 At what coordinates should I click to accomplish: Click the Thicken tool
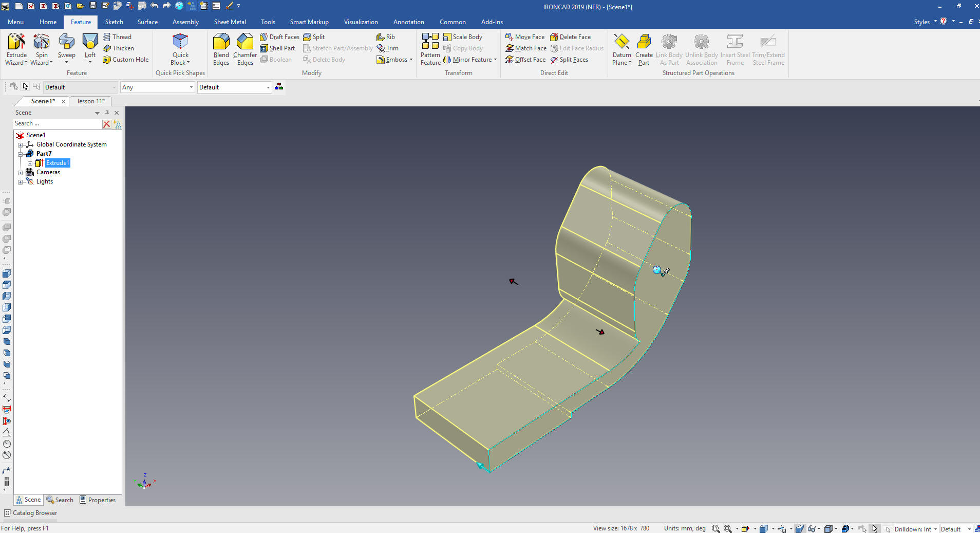118,48
